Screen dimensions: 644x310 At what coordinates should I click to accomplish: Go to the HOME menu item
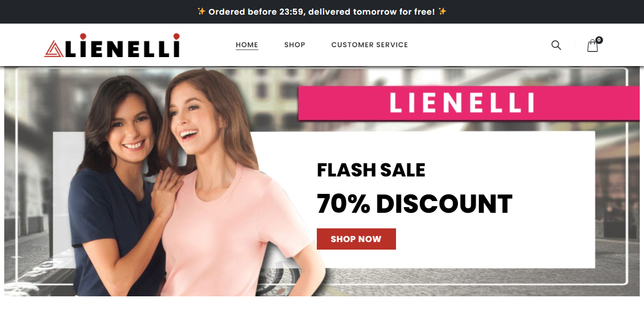pos(247,45)
